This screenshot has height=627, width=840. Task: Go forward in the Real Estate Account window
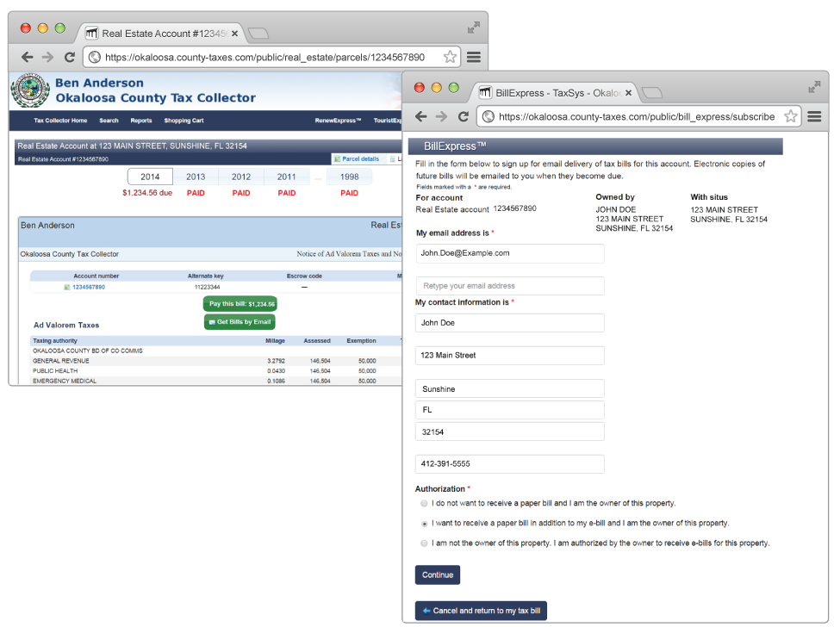point(47,57)
